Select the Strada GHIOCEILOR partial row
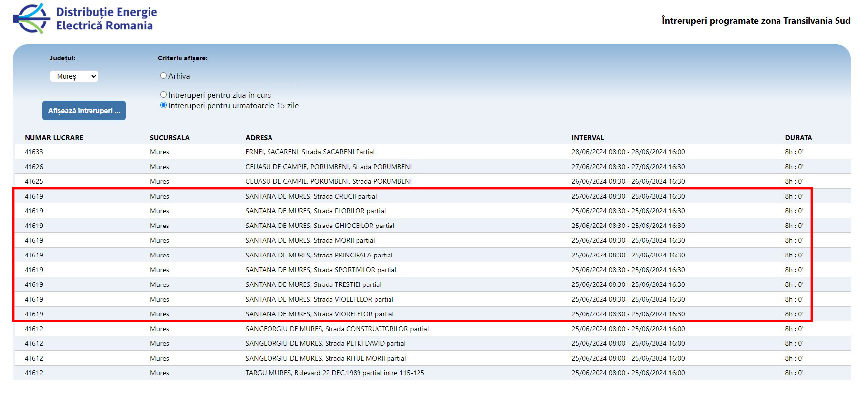 pyautogui.click(x=320, y=226)
